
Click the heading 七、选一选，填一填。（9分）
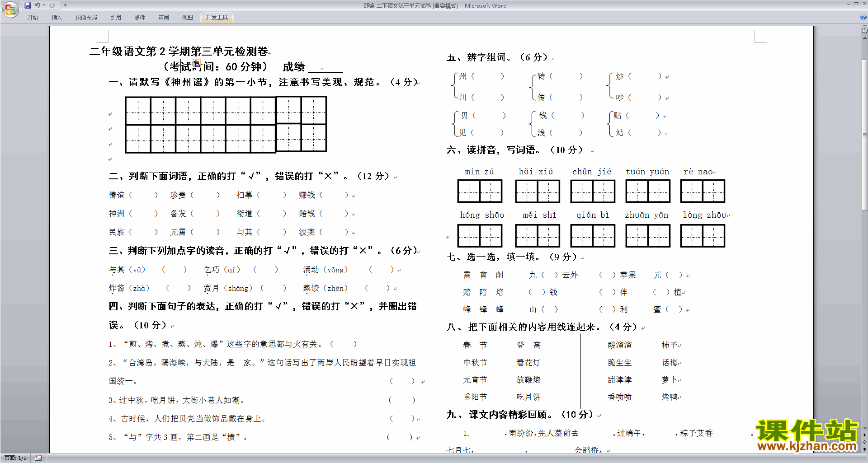[x=513, y=257]
